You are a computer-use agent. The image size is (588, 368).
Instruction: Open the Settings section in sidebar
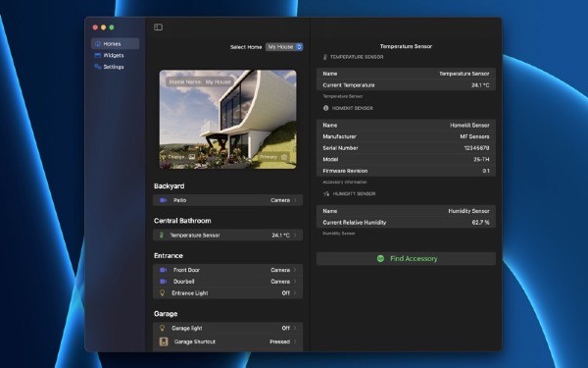point(115,67)
